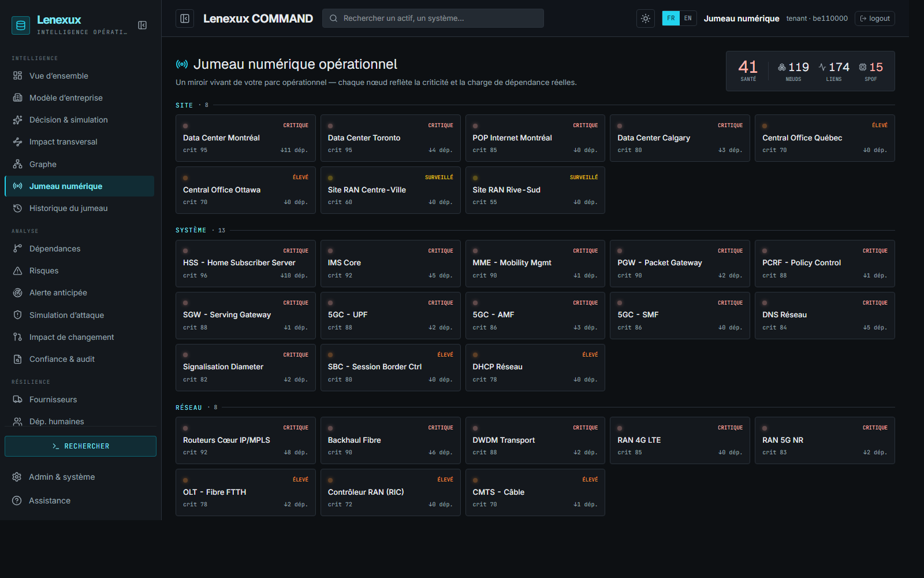Open Vue d'ensemble in the sidebar

pos(80,76)
